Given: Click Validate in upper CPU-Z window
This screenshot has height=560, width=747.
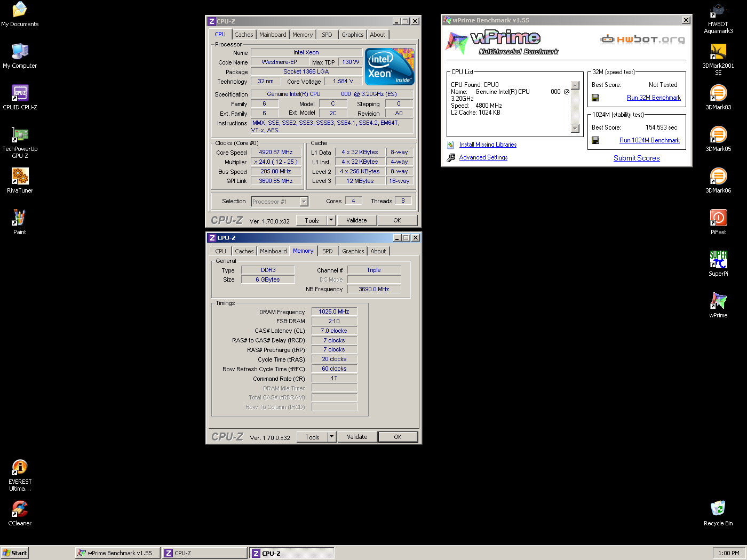Looking at the screenshot, I should (356, 220).
